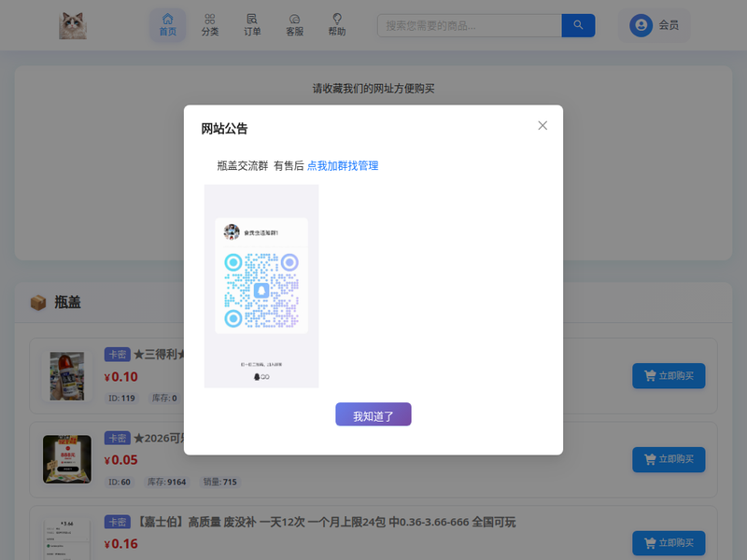The height and width of the screenshot is (560, 747).
Task: Click the 网站公告 dialog title
Action: point(224,129)
